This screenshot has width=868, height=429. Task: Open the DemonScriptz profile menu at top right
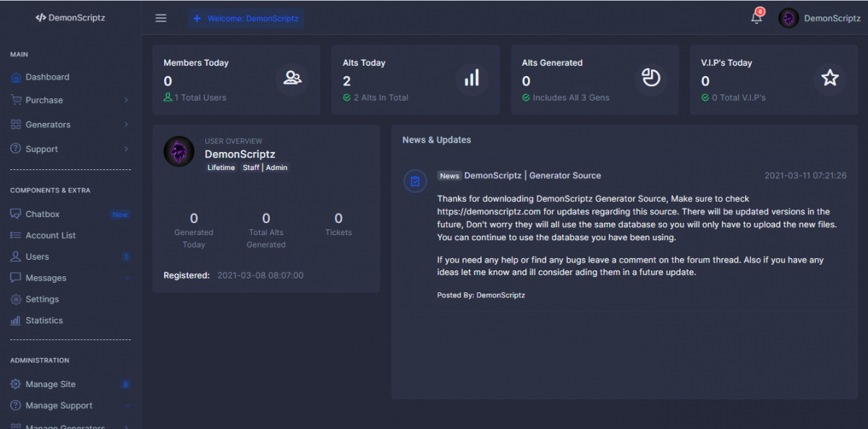click(820, 18)
